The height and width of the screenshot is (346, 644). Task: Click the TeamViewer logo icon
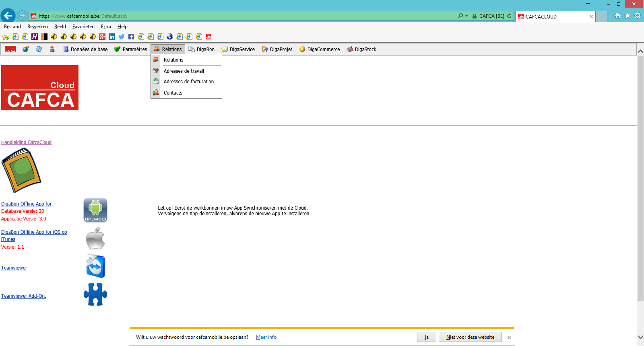point(95,266)
